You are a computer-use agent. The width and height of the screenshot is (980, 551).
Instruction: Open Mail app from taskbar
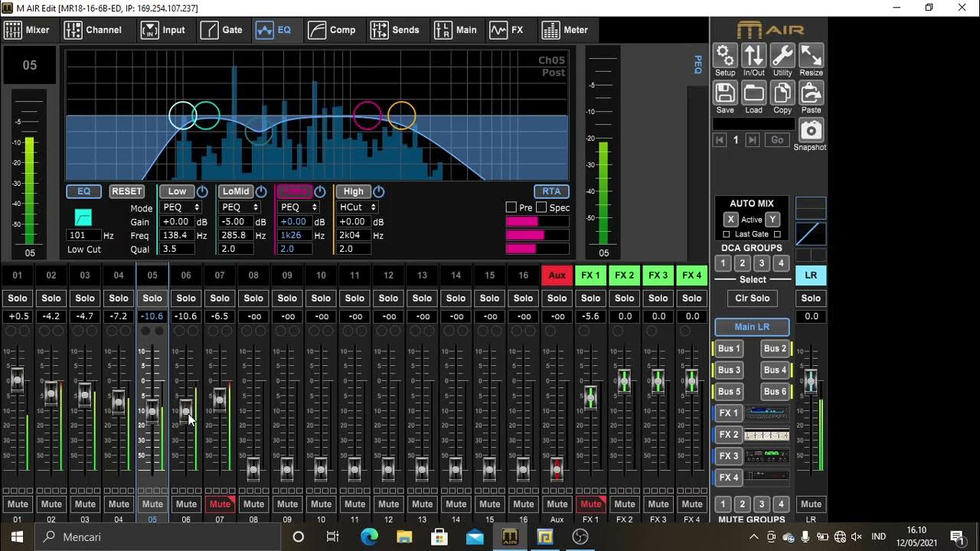[x=475, y=536]
